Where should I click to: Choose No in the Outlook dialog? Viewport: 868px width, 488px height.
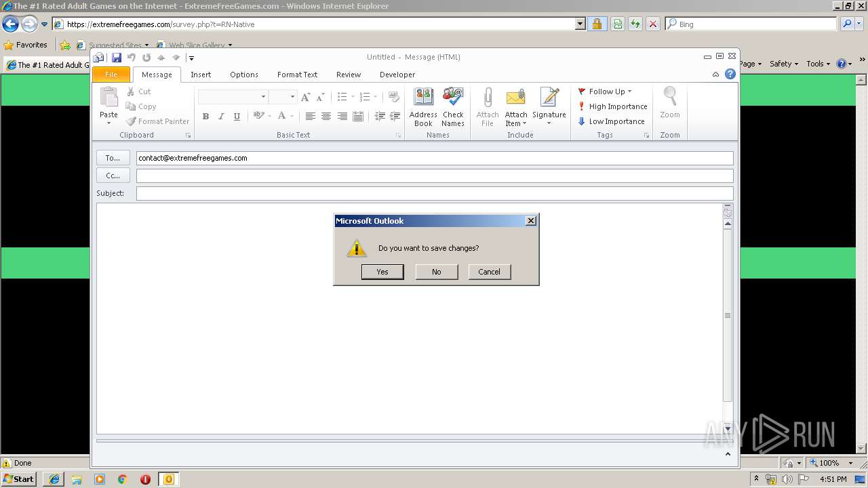pos(436,272)
